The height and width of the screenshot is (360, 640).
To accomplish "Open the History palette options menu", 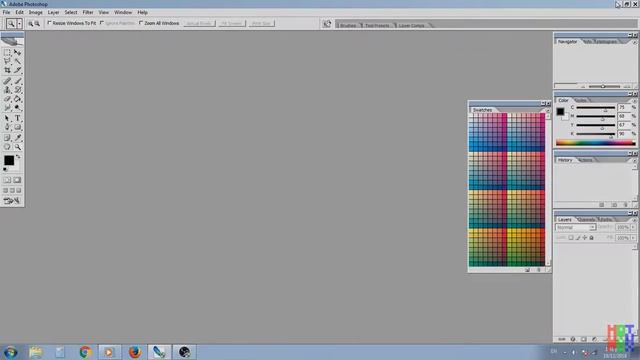I will [x=634, y=160].
